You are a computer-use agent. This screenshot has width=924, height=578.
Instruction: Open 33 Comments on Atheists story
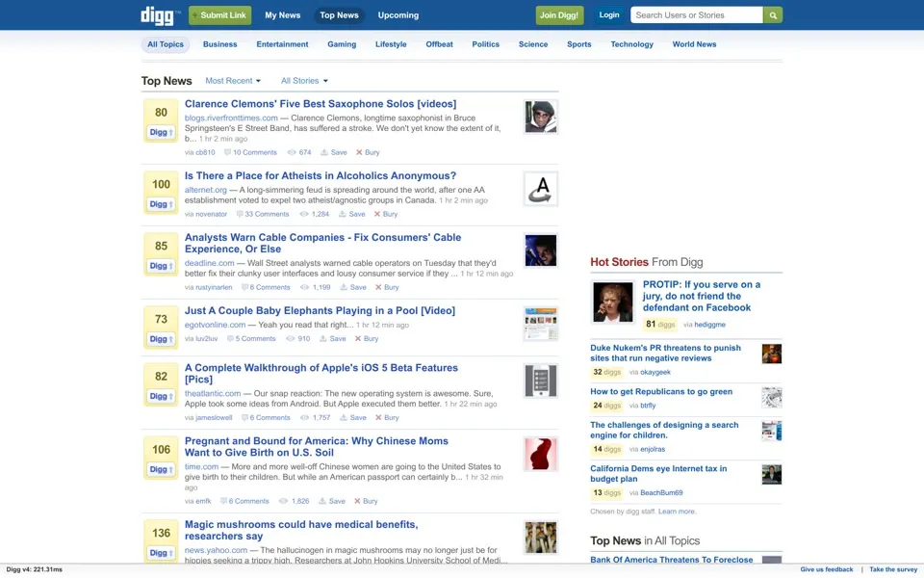point(263,214)
